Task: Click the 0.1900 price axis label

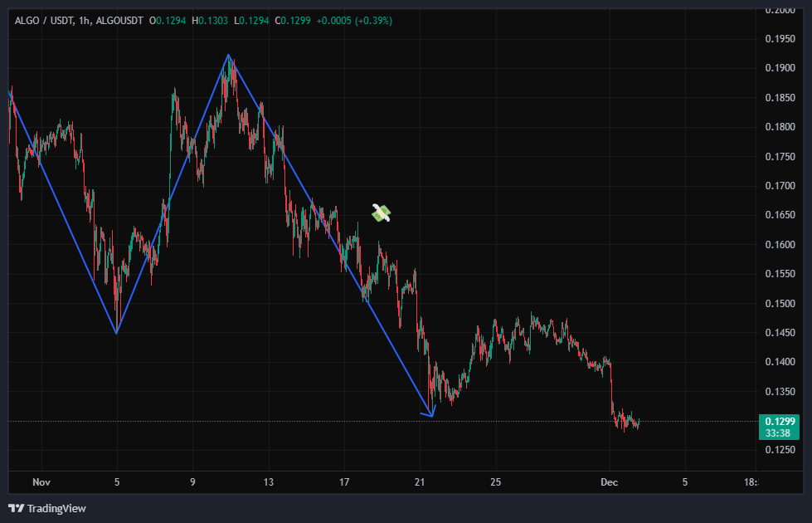Action: [778, 68]
